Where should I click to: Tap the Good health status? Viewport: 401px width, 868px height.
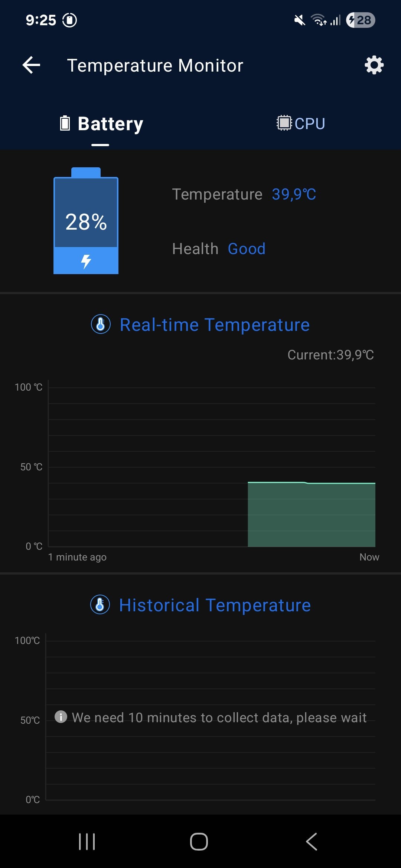(247, 249)
